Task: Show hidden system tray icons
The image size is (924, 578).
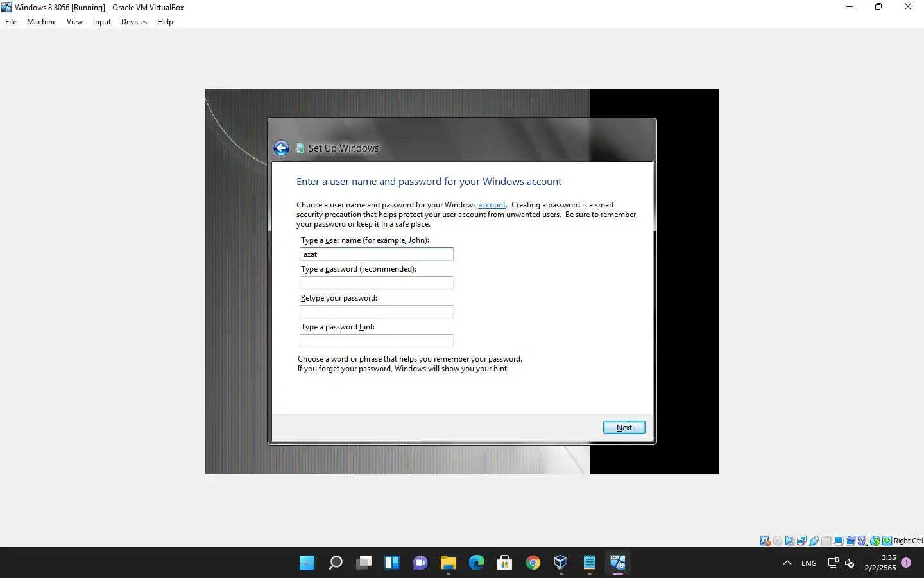Action: tap(787, 563)
